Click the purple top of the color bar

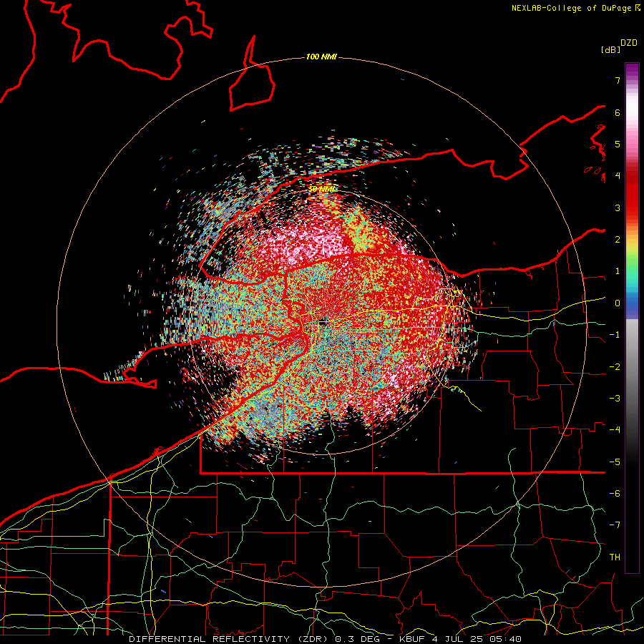[632, 70]
